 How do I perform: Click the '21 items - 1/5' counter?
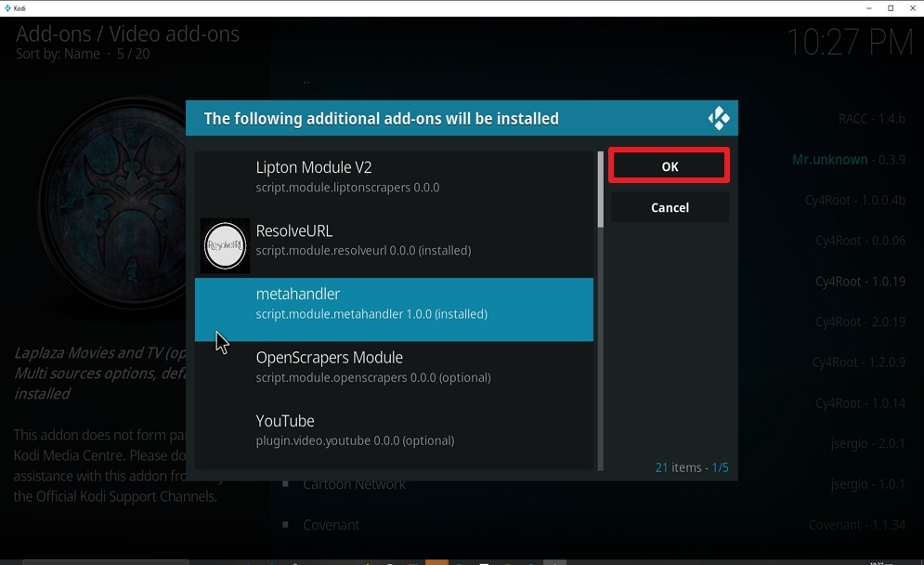691,467
